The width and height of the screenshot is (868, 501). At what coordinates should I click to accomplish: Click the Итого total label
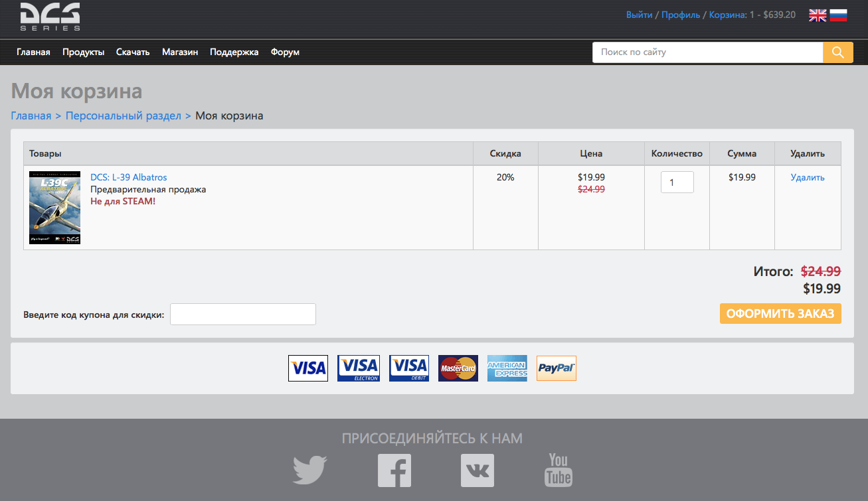[x=773, y=271]
